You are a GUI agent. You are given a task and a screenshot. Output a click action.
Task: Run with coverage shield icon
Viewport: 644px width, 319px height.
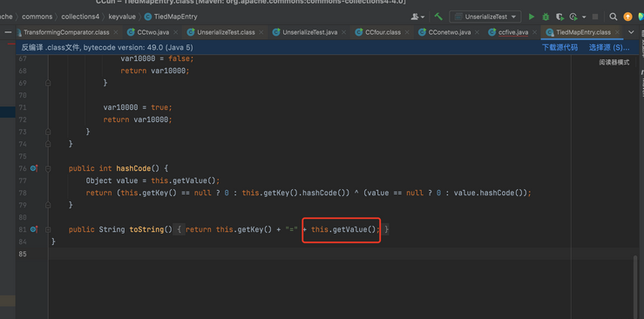[559, 17]
